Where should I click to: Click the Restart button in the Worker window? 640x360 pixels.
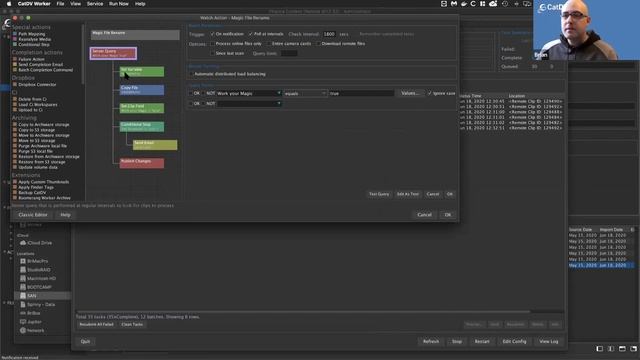[482, 341]
